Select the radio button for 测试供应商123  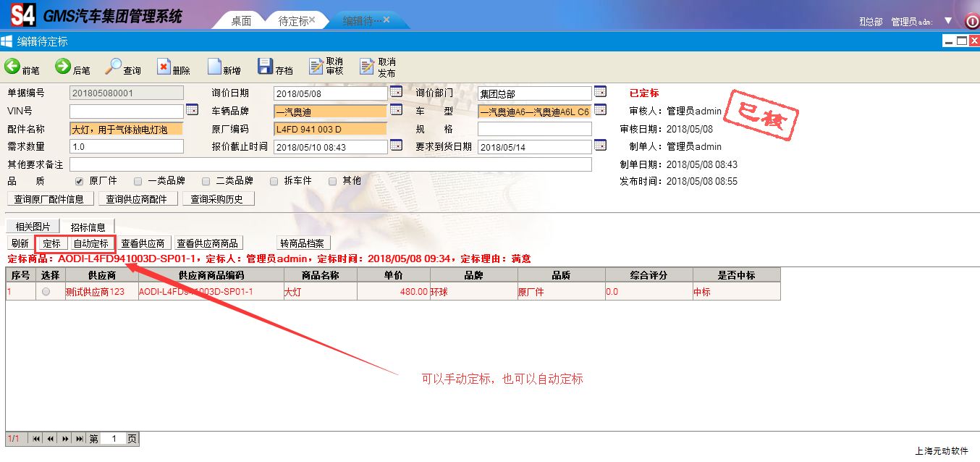46,292
